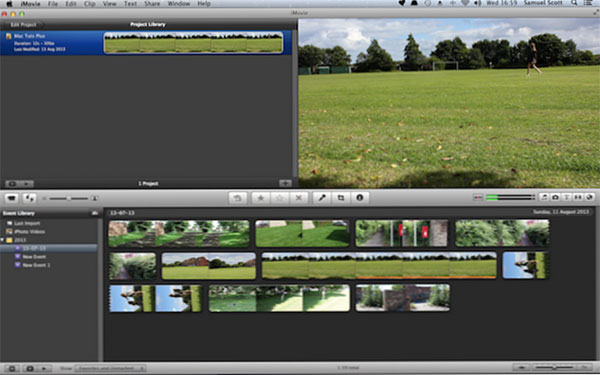Open the maps and backgrounds browser
600x375 pixels.
coord(590,197)
